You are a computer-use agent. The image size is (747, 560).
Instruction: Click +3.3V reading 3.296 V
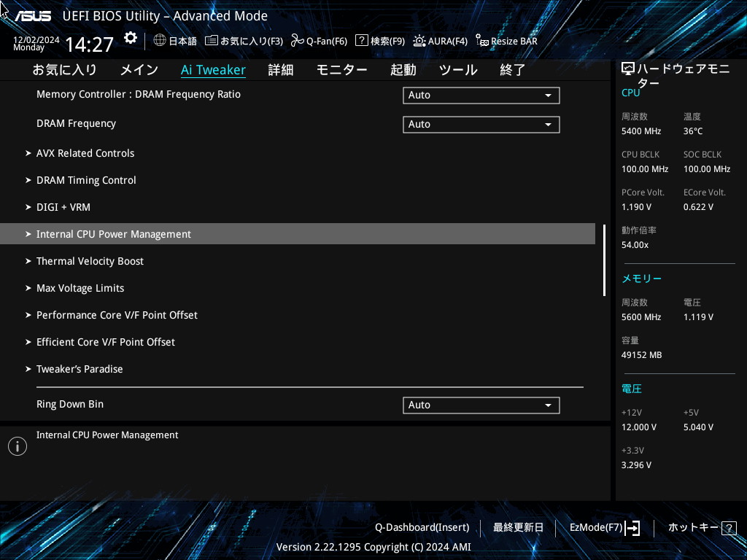pos(636,465)
